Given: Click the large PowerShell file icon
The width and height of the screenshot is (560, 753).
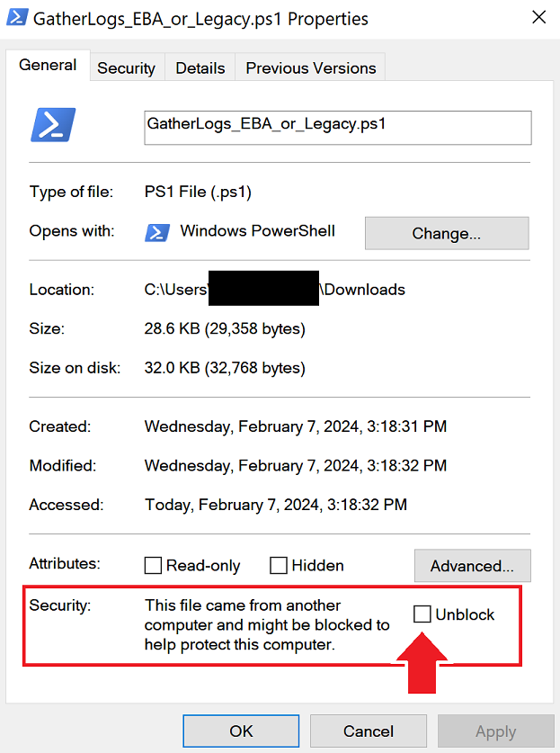Looking at the screenshot, I should click(52, 124).
